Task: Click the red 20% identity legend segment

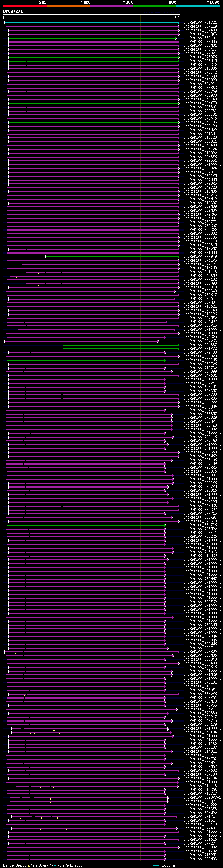Action: click(x=25, y=6)
